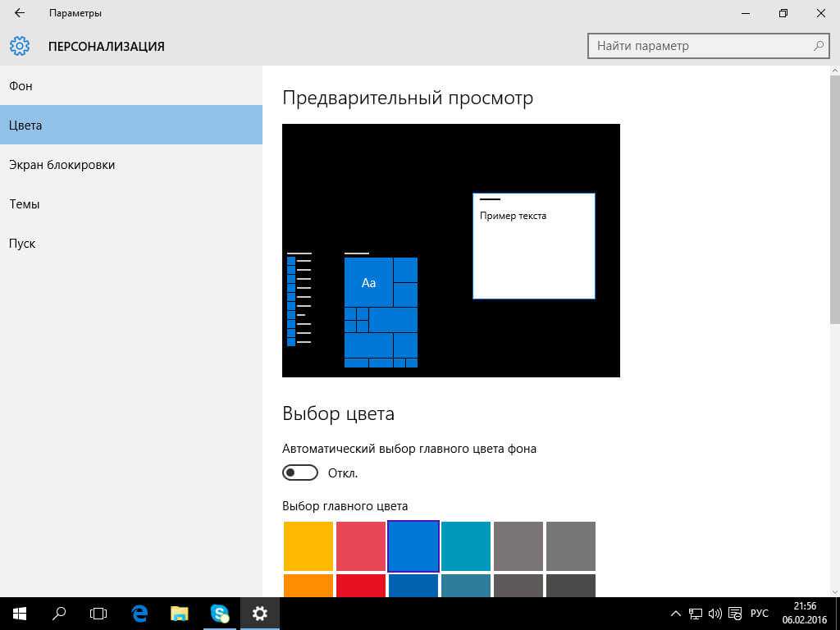Click the back arrow in Settings
The width and height of the screenshot is (840, 630).
tap(20, 13)
